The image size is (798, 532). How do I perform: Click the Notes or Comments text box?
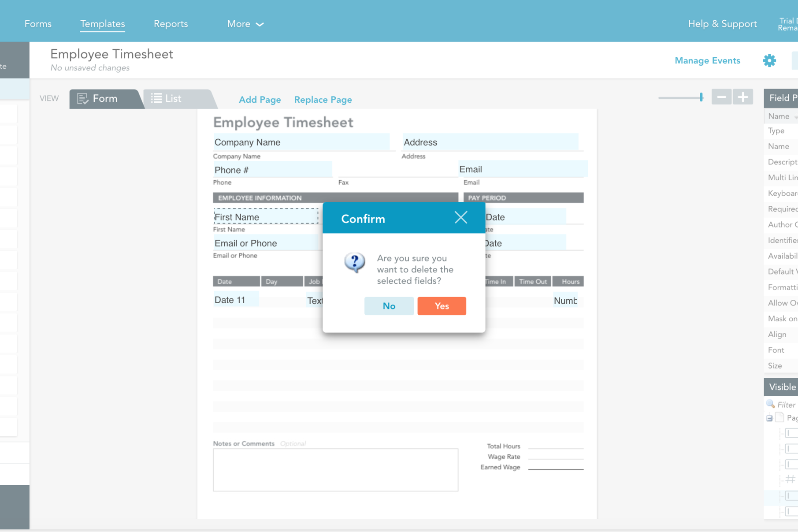pos(335,470)
